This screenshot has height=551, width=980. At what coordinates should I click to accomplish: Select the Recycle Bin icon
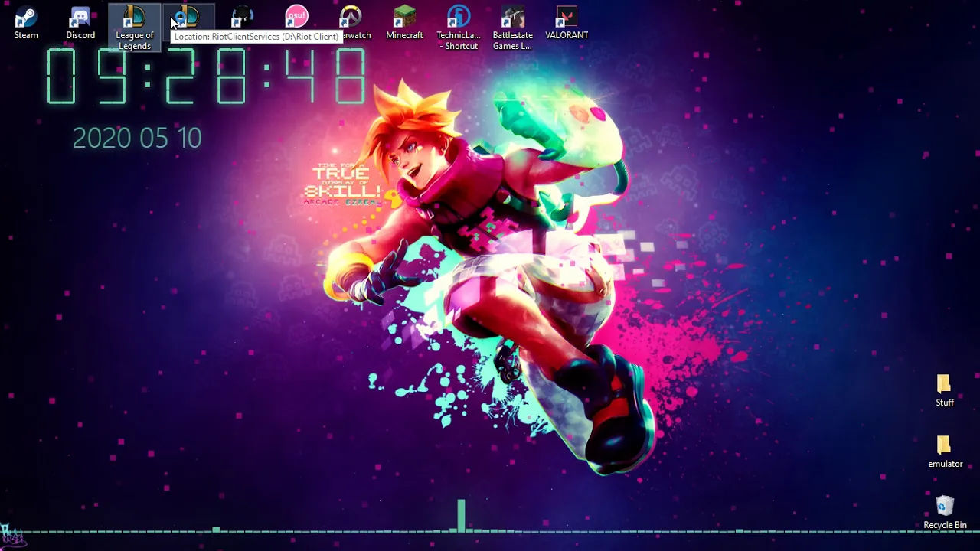(945, 513)
